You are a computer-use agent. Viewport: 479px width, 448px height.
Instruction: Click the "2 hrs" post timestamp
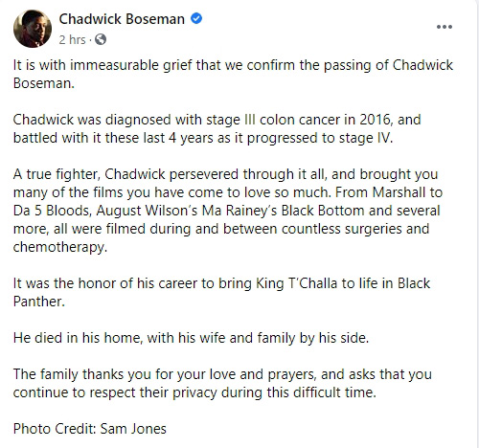pos(72,40)
